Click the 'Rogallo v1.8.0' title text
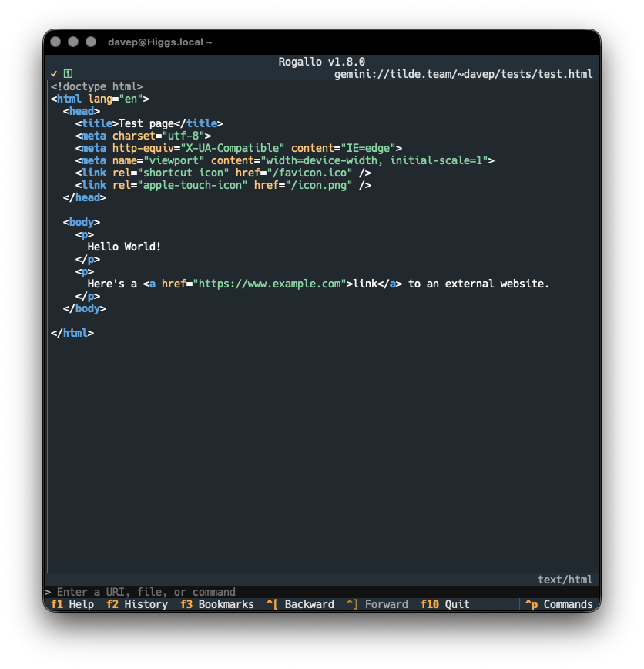 coord(321,62)
